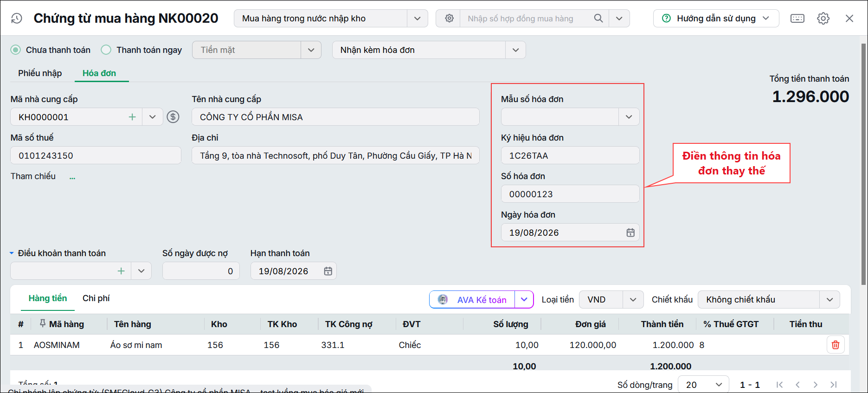Go to previous page arrow
Screen dimensions: 868x393
coord(797,385)
